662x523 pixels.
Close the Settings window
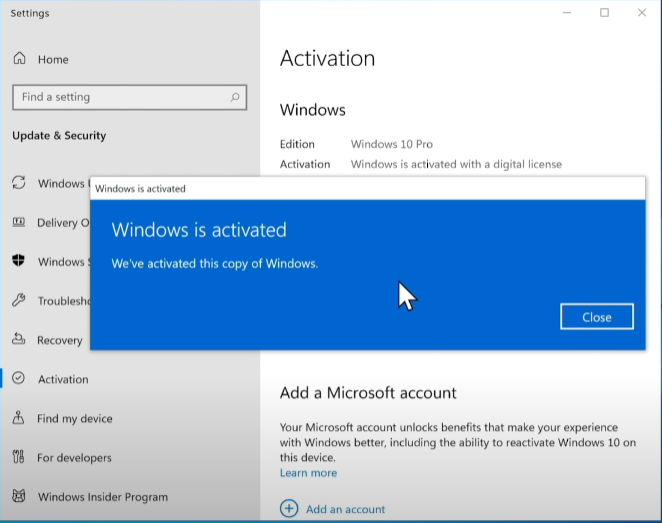point(642,13)
